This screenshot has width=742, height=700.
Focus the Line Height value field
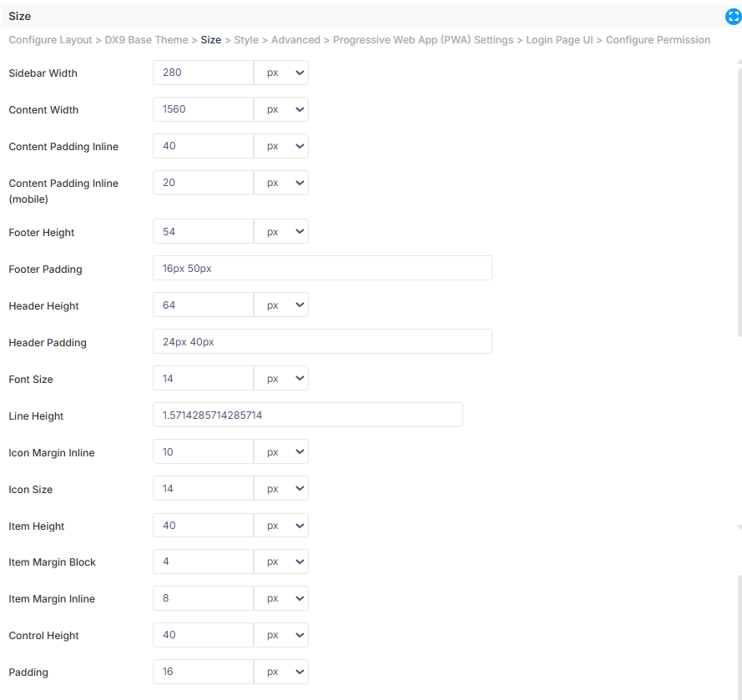tap(308, 415)
